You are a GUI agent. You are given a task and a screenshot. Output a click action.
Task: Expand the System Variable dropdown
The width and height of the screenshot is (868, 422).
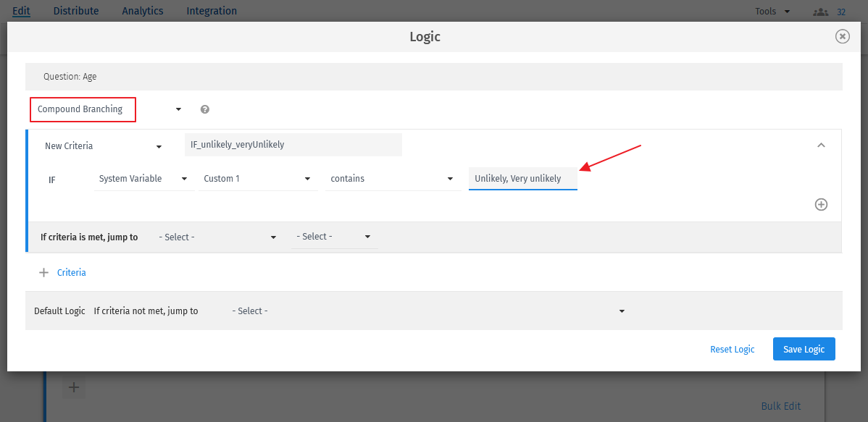coord(143,179)
